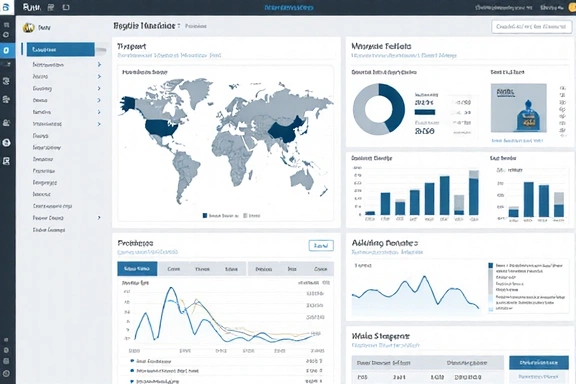
Task: Follow the blue link text in the top bar center
Action: pos(289,7)
